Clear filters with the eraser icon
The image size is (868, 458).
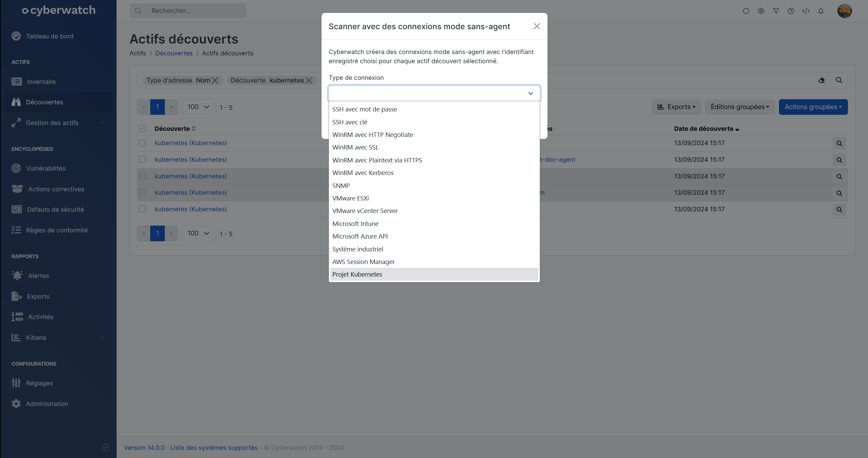pyautogui.click(x=821, y=80)
